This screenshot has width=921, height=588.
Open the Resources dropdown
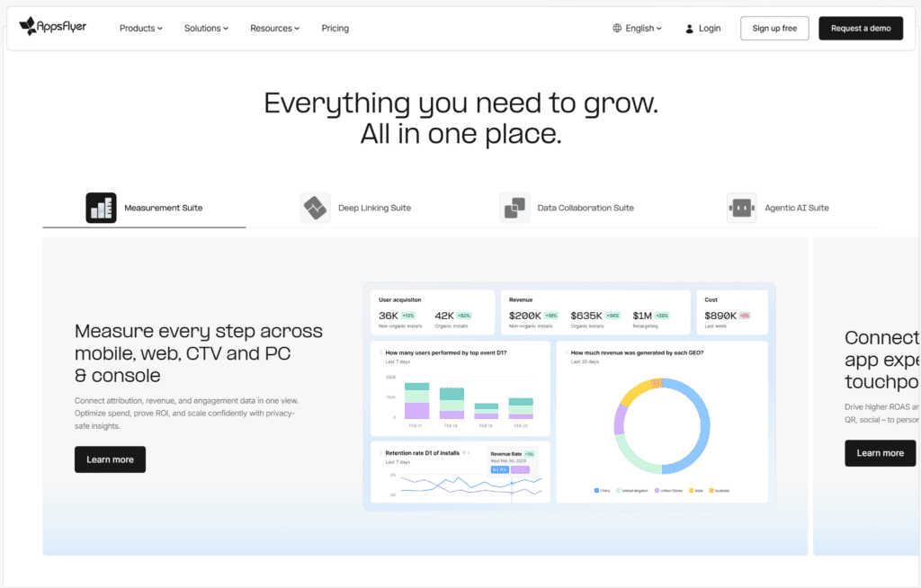tap(274, 28)
